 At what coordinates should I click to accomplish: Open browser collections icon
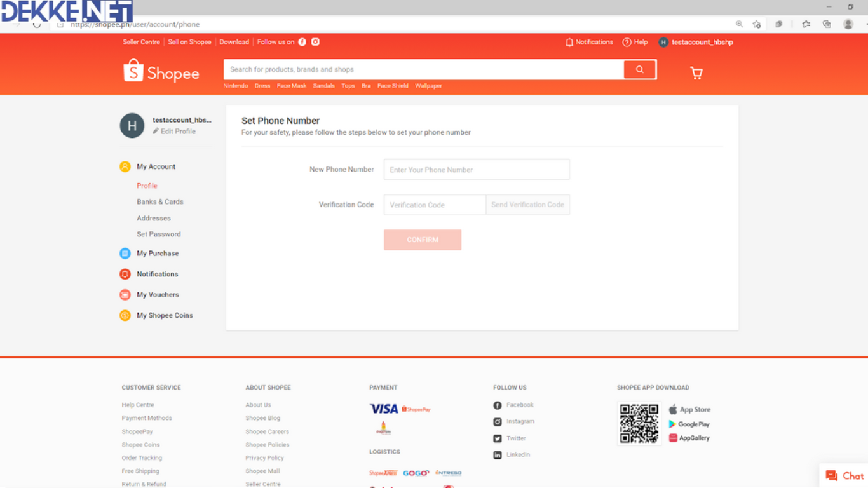tap(827, 24)
